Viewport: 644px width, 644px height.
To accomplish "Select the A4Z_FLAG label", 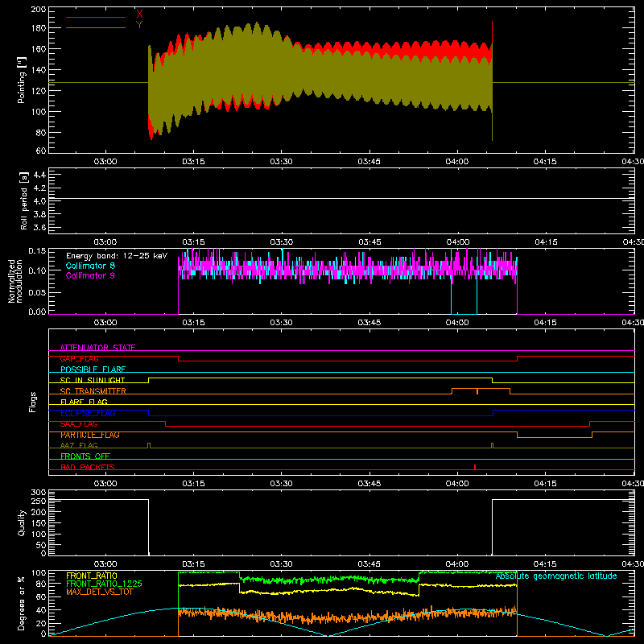I will [79, 445].
